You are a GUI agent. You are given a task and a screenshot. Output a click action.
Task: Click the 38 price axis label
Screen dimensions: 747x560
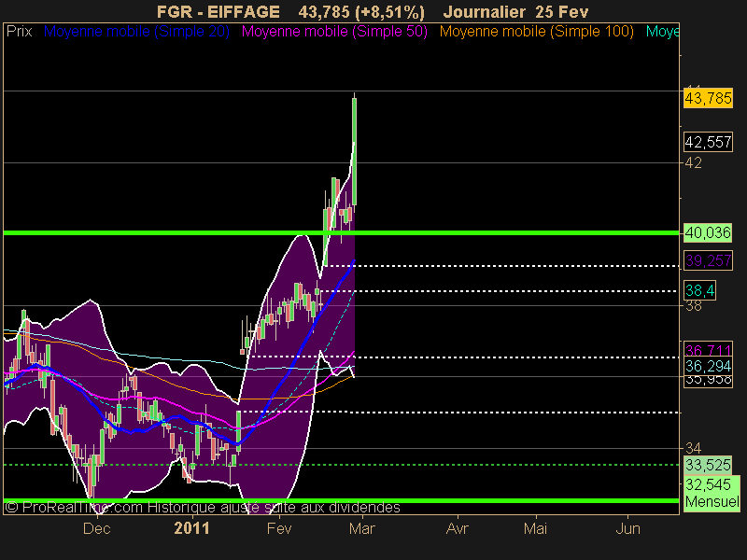(x=693, y=306)
